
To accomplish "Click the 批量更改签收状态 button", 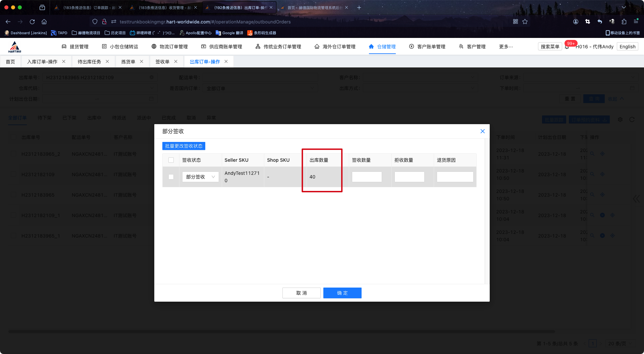I will [183, 146].
